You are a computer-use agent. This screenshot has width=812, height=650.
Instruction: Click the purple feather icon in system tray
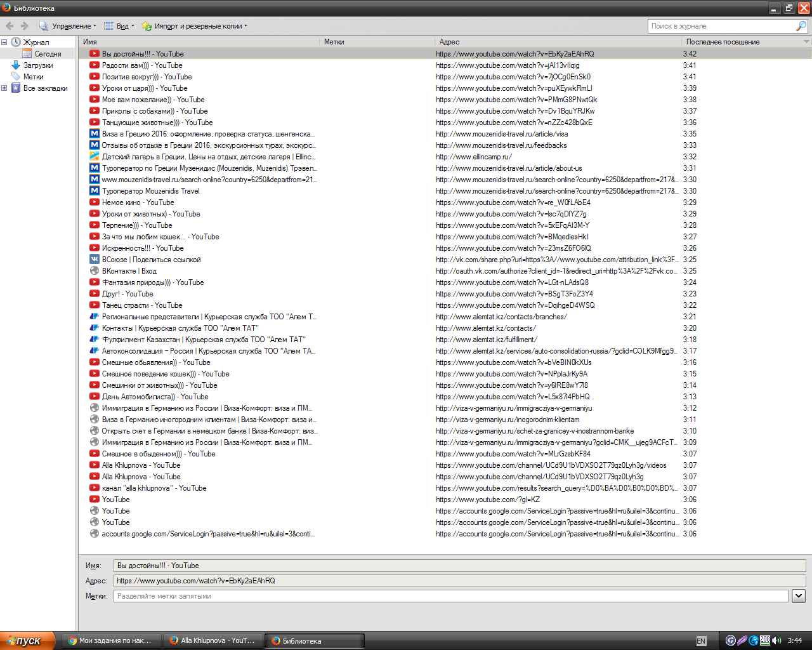click(742, 640)
